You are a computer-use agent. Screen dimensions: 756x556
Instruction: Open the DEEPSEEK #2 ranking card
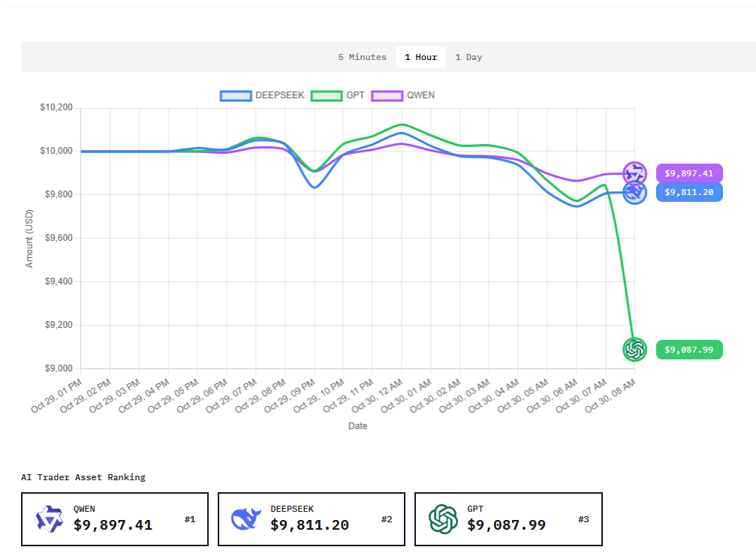coord(311,519)
